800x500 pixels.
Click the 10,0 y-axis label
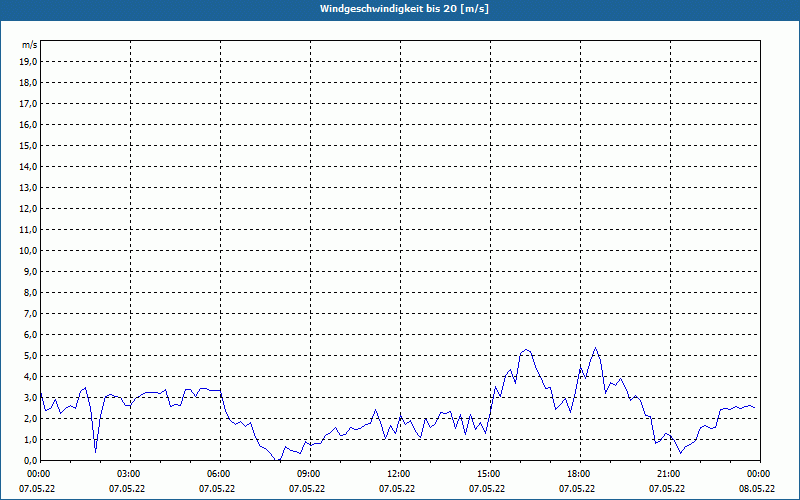pos(29,250)
